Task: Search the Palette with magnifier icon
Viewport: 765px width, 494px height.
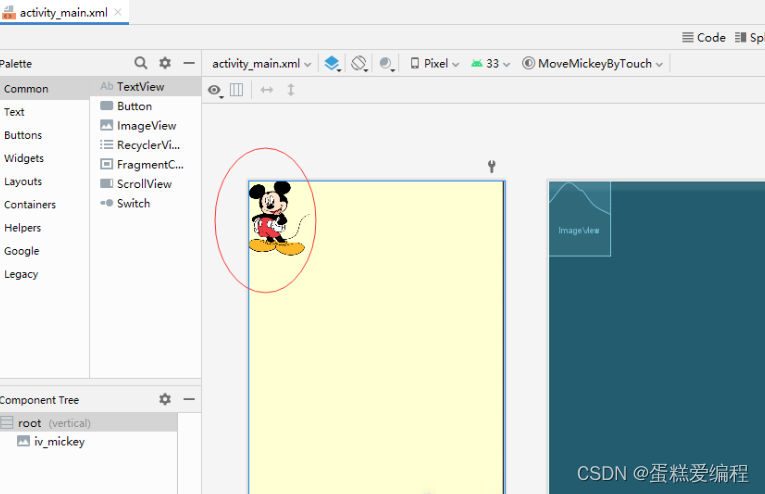Action: 141,63
